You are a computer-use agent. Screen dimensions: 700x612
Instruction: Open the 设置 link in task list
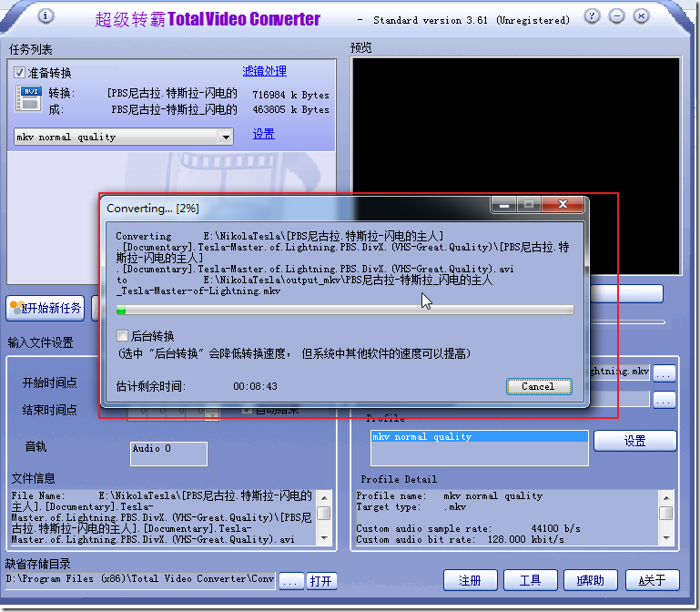[263, 134]
